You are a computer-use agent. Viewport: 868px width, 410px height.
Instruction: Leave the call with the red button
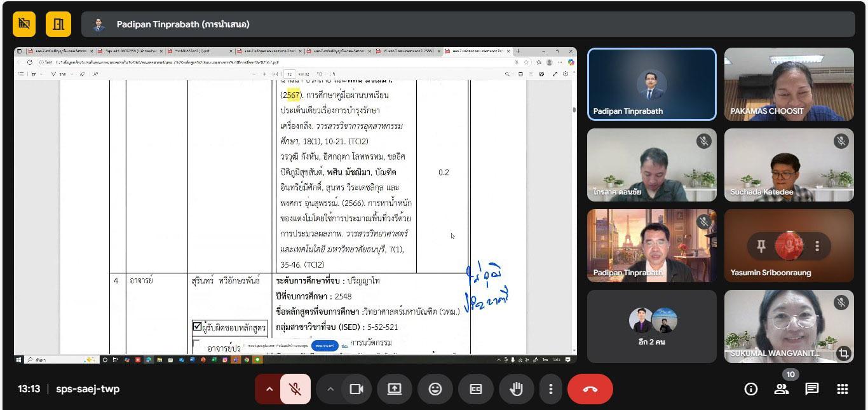coord(590,389)
